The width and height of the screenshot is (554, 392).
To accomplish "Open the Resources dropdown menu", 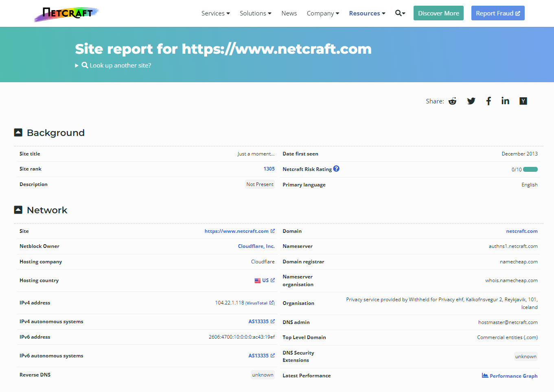I will (x=367, y=13).
